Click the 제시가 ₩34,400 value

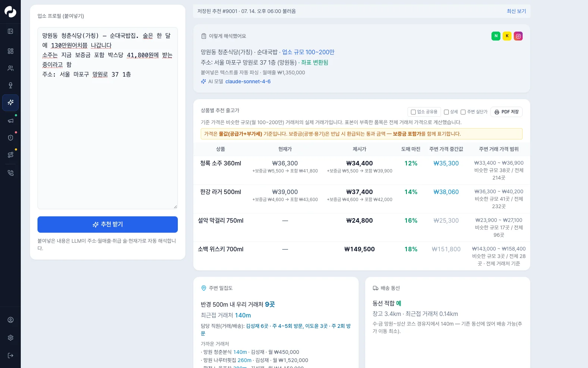click(359, 163)
